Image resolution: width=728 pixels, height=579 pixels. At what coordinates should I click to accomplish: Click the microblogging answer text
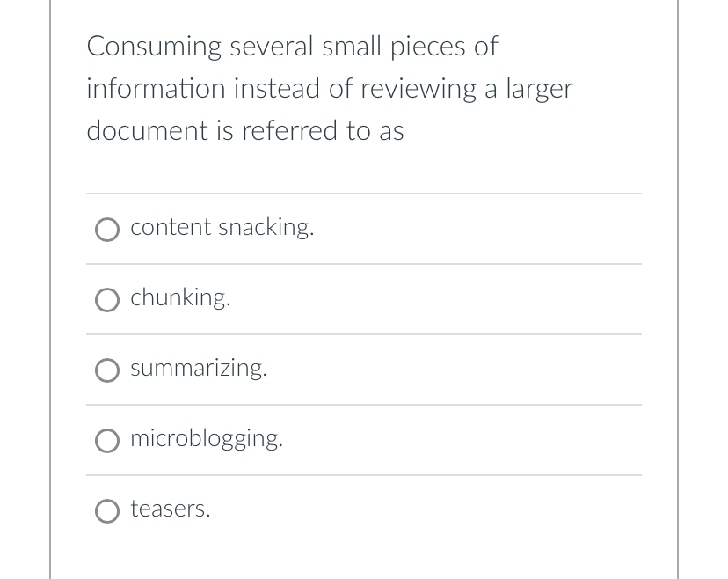[207, 438]
